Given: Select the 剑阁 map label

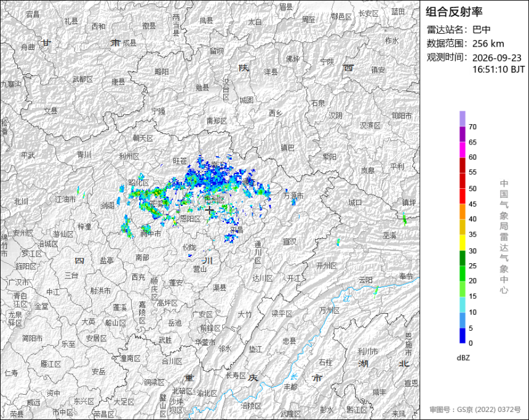Looking at the screenshot, I should click(107, 205).
